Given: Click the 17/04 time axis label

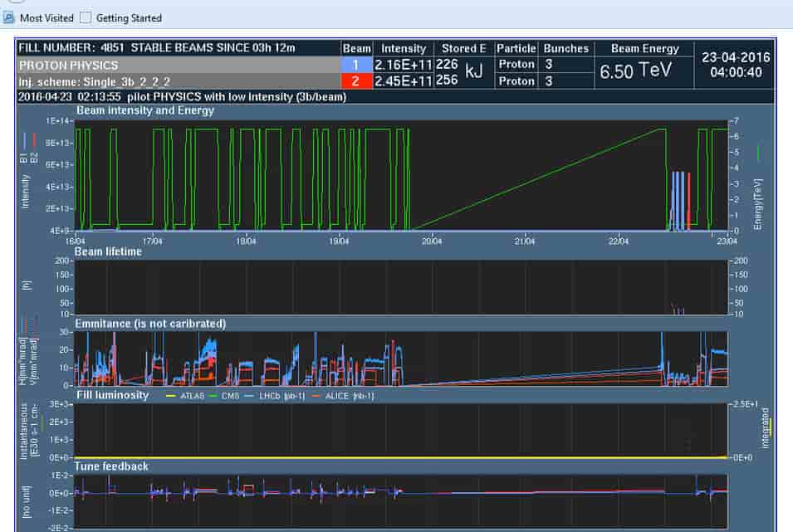Looking at the screenshot, I should click(152, 242).
